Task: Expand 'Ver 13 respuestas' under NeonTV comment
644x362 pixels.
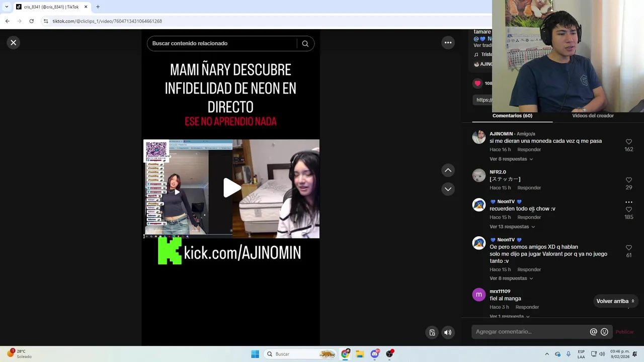Action: point(512,227)
